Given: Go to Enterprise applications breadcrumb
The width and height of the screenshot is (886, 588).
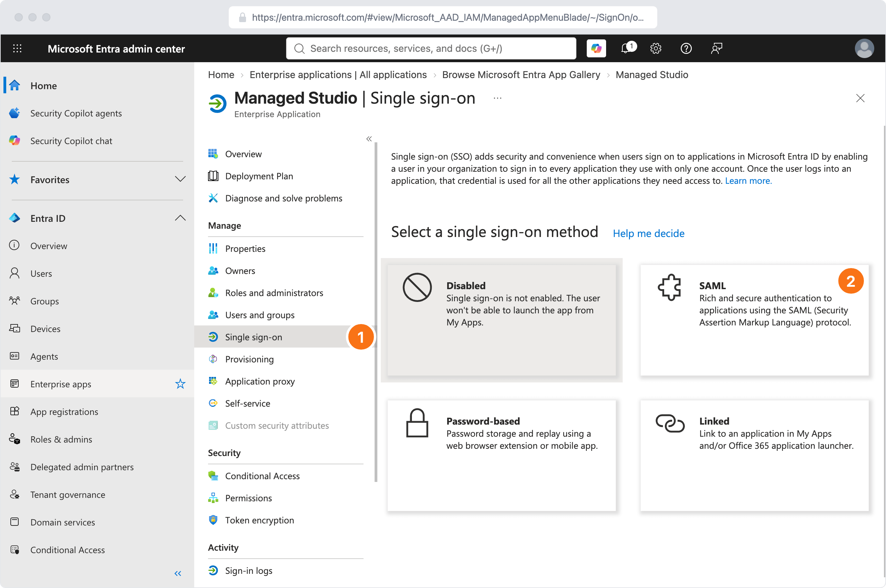Looking at the screenshot, I should (x=338, y=75).
